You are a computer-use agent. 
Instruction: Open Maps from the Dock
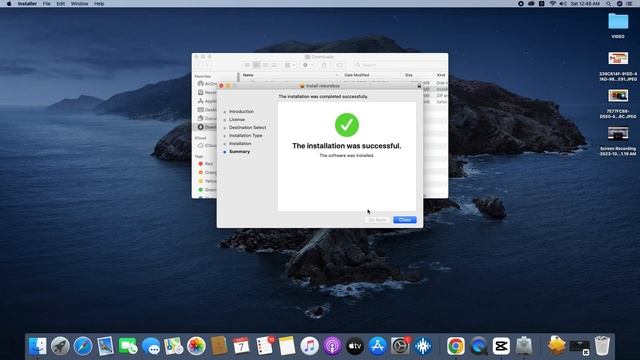click(x=173, y=346)
